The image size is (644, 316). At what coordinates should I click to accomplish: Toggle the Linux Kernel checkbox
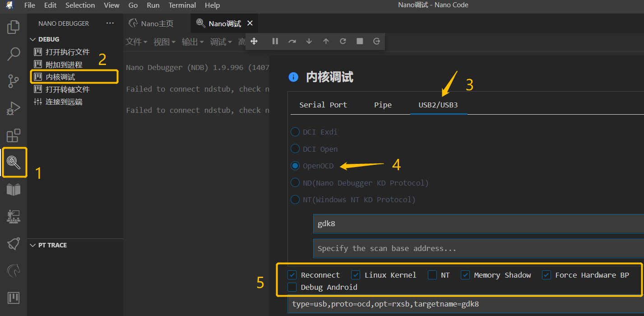tap(356, 275)
